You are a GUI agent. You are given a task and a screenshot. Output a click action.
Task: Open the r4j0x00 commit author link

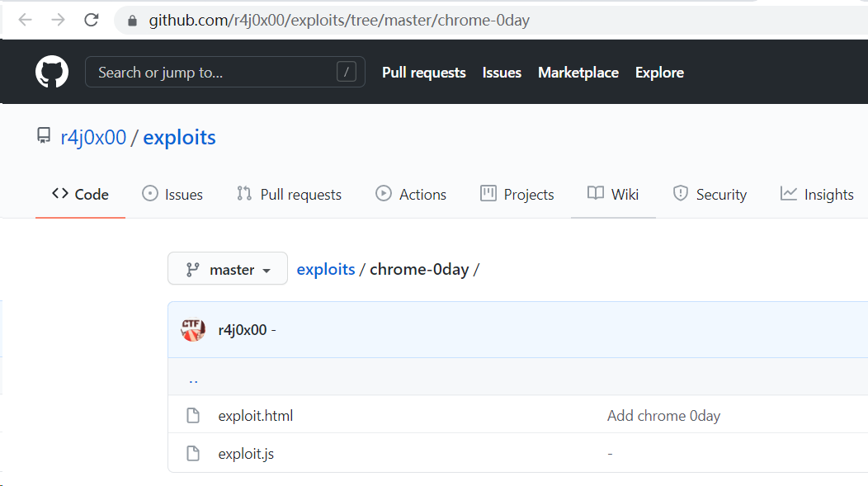point(243,330)
